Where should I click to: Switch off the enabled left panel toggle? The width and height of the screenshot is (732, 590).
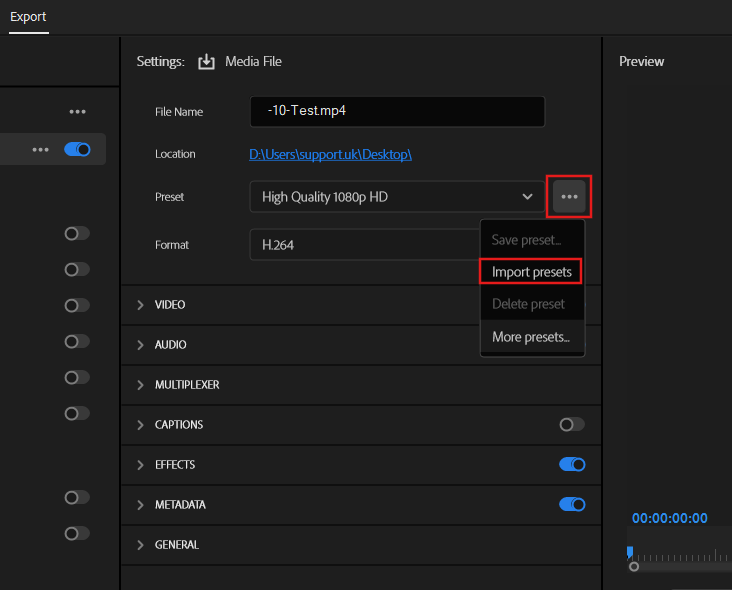[77, 149]
